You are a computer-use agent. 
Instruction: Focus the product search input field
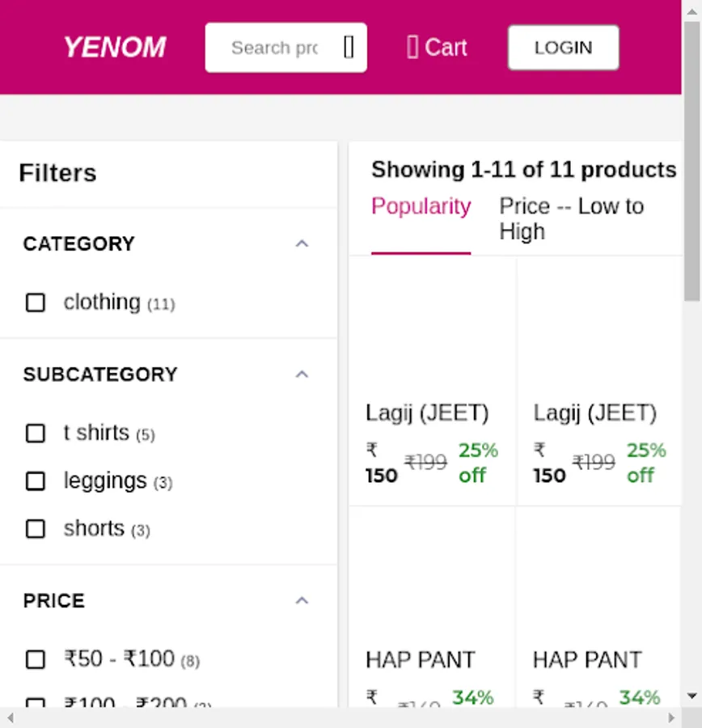point(274,48)
